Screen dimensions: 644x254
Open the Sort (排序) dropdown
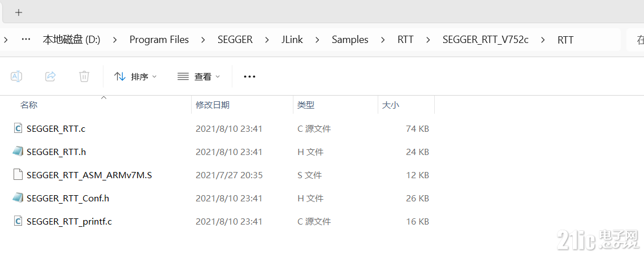(x=136, y=76)
